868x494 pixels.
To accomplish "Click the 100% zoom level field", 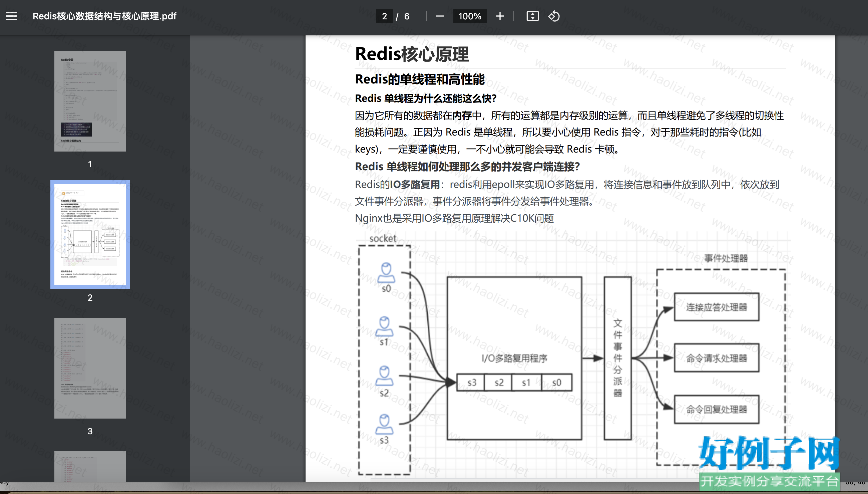I will (x=470, y=16).
